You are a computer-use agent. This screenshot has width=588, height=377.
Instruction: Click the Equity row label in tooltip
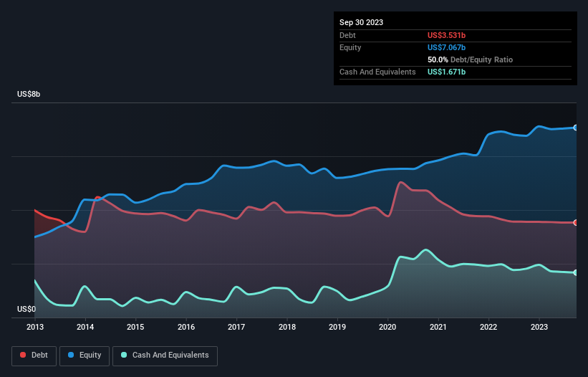(x=350, y=47)
